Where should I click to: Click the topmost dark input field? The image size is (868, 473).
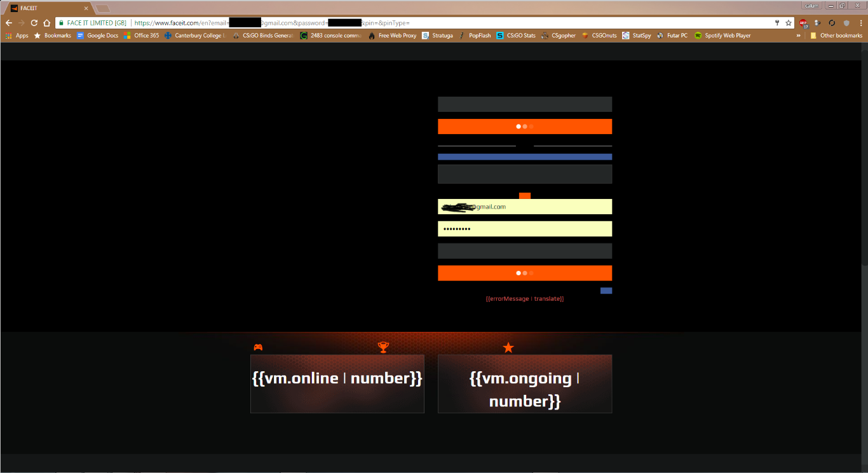tap(525, 104)
